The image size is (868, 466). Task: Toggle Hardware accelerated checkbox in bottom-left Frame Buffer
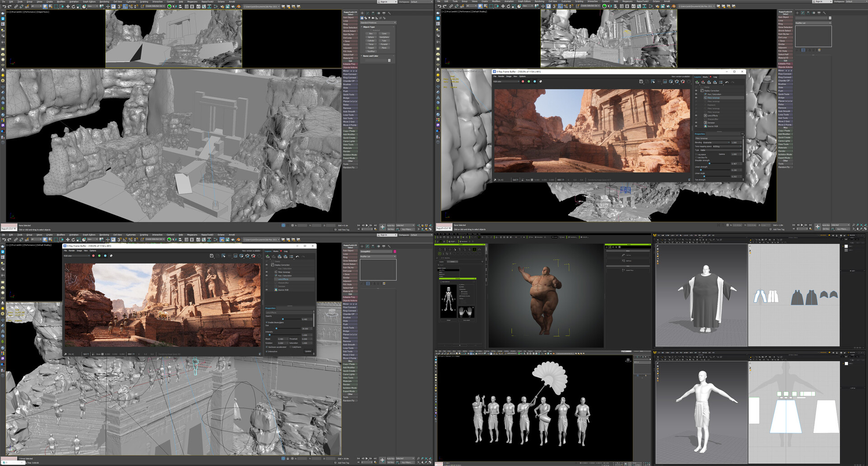tap(267, 347)
